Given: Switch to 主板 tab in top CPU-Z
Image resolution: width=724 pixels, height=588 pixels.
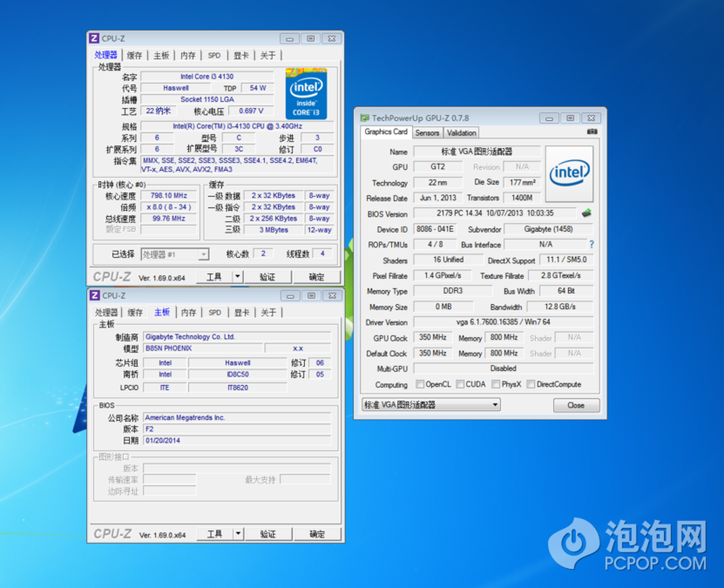Looking at the screenshot, I should 161,56.
